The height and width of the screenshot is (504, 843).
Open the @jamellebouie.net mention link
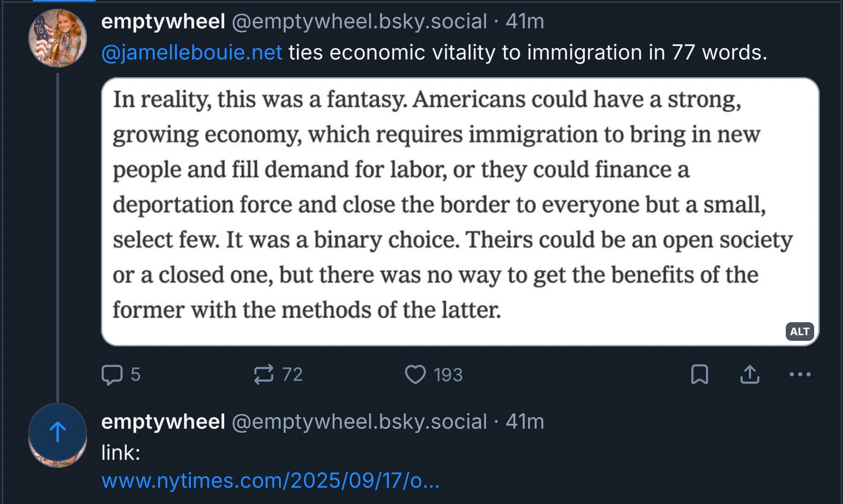coord(192,53)
